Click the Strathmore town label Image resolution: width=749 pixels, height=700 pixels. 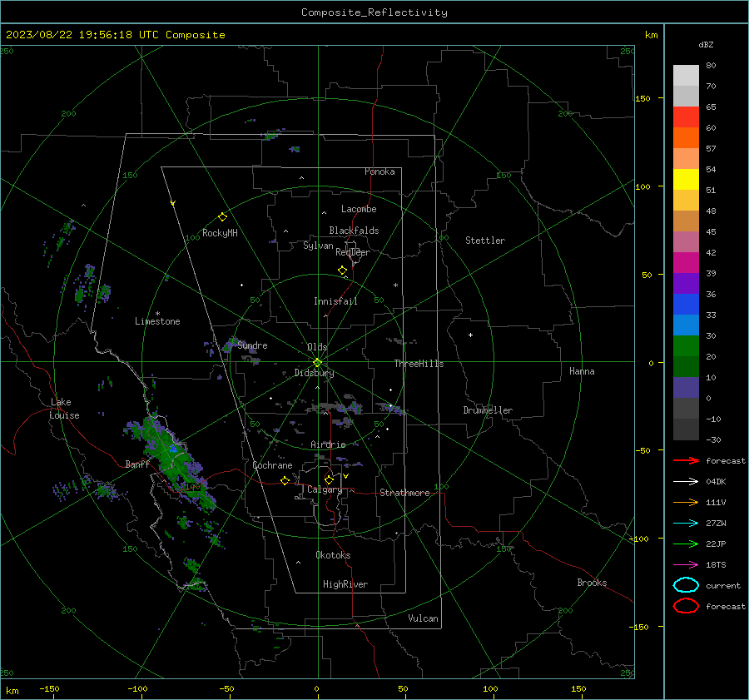click(404, 493)
